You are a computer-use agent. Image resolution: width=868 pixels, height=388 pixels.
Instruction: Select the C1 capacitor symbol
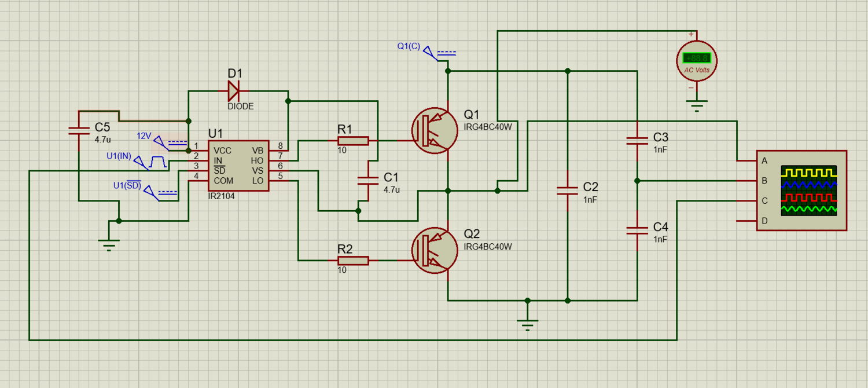[x=367, y=181]
